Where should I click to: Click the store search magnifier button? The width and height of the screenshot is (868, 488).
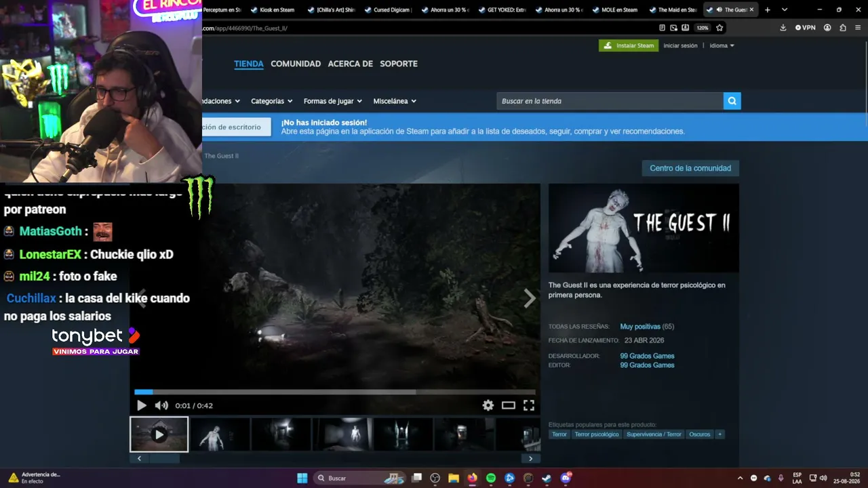point(732,101)
